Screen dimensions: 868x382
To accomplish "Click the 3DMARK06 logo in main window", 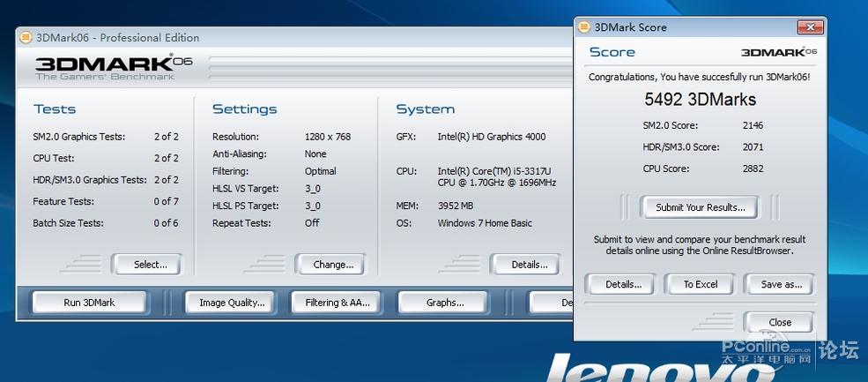I will [114, 68].
